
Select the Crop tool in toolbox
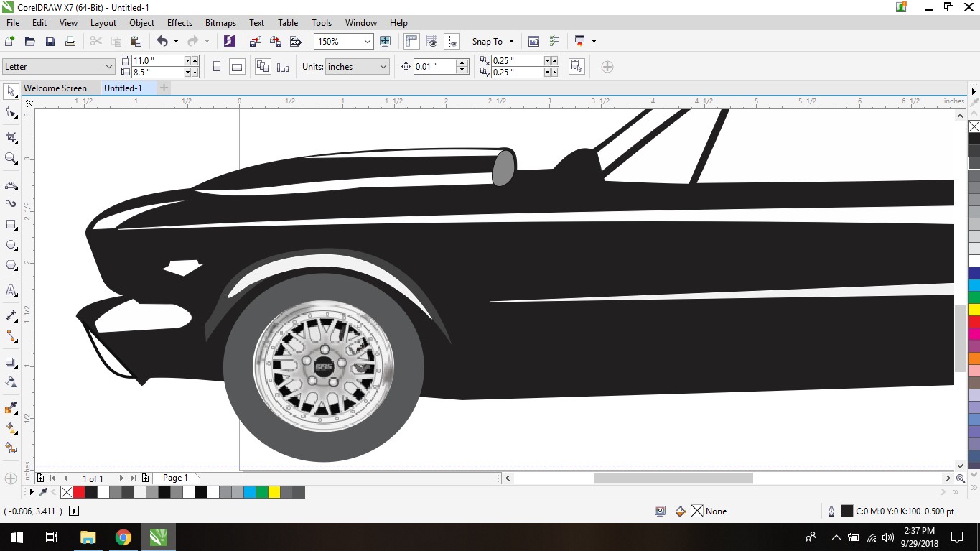click(x=11, y=136)
